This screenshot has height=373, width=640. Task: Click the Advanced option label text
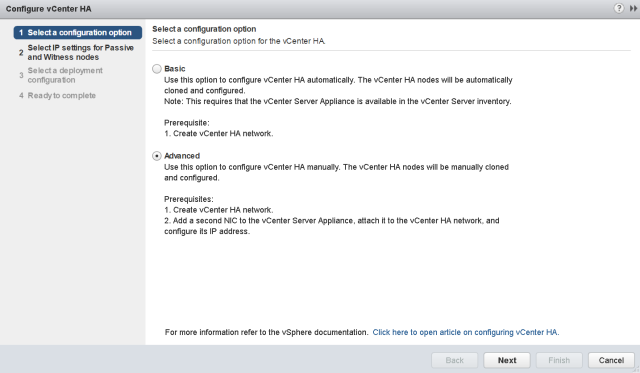point(182,155)
